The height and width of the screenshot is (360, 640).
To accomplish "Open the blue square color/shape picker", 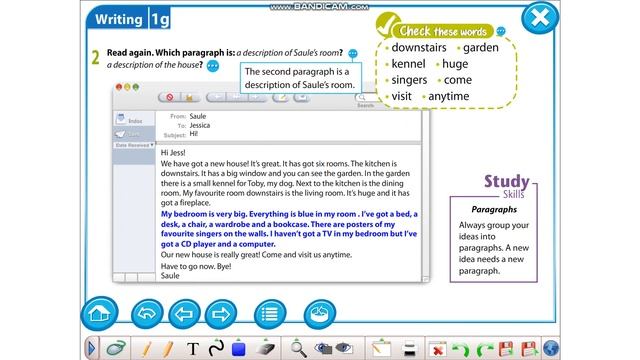I will [x=238, y=348].
